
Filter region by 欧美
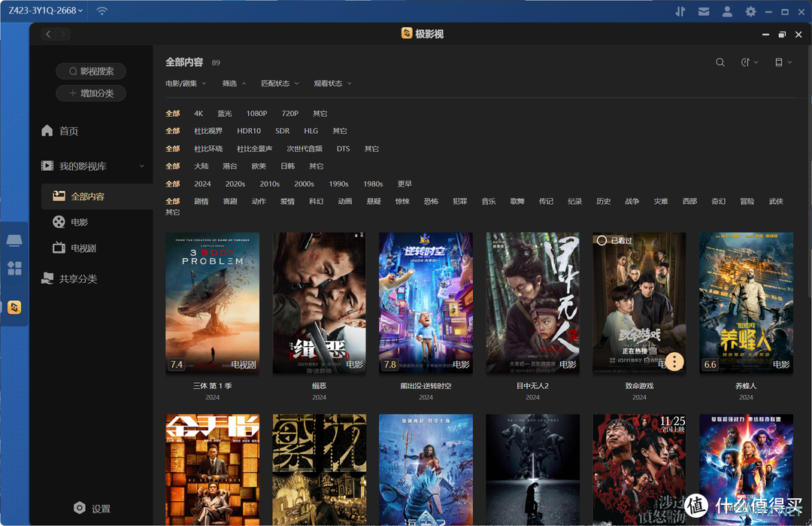click(259, 166)
